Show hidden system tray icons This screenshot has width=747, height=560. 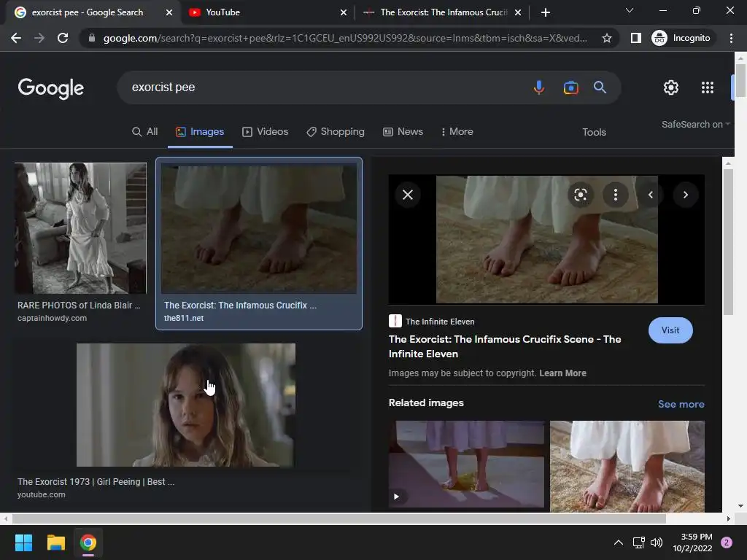click(619, 542)
